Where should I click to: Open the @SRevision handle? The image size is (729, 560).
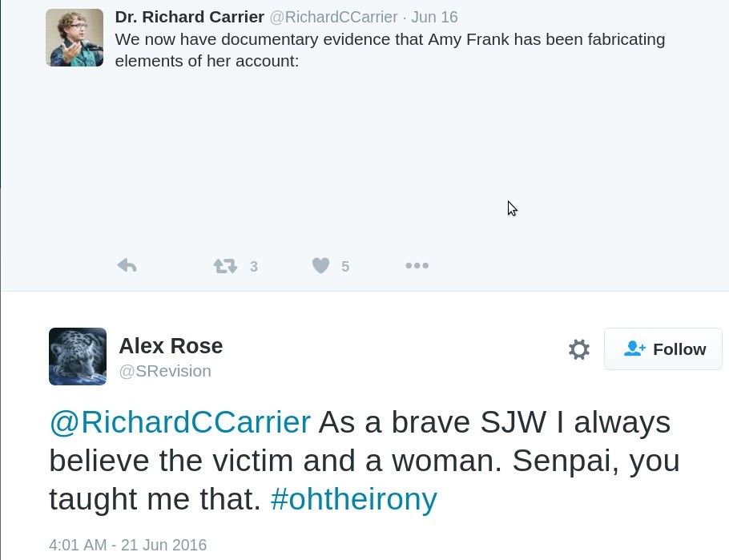165,371
